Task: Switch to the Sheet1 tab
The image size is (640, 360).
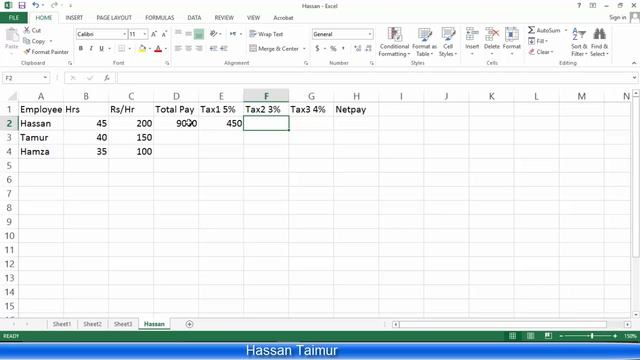Action: 62,324
